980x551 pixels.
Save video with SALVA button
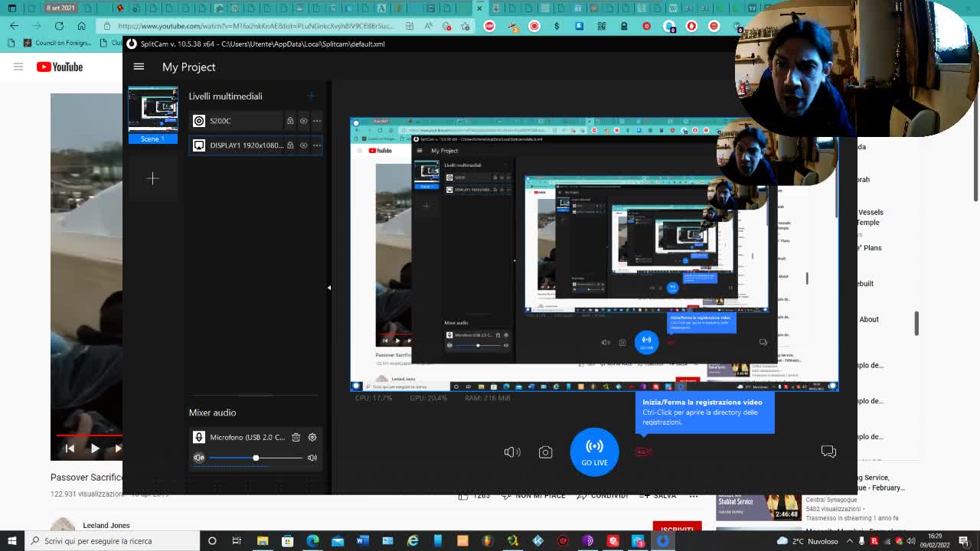[x=658, y=496]
